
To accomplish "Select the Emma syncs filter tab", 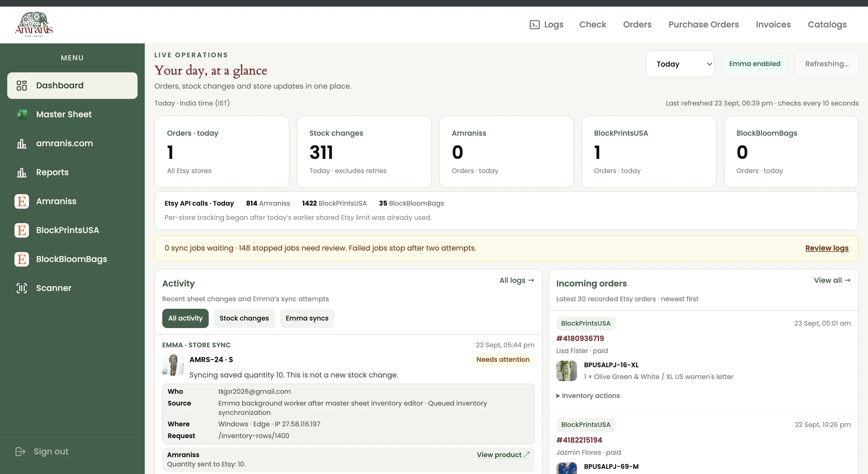I will click(307, 318).
